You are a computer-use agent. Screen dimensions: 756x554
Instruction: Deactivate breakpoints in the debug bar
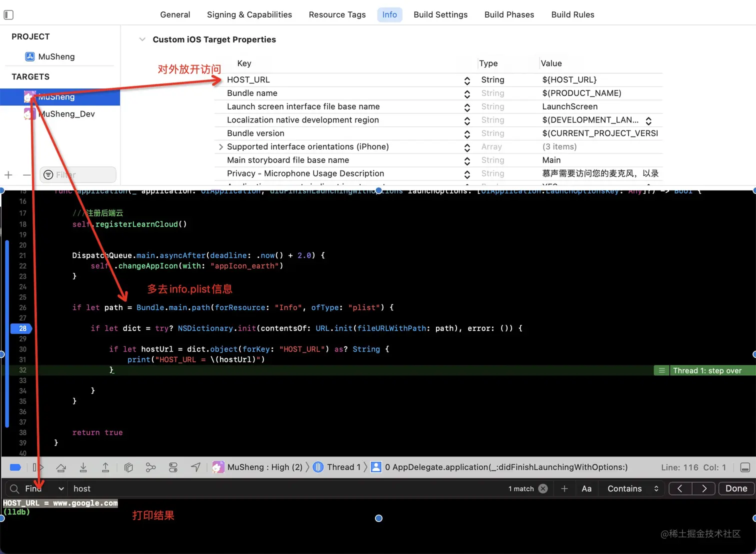coord(15,467)
